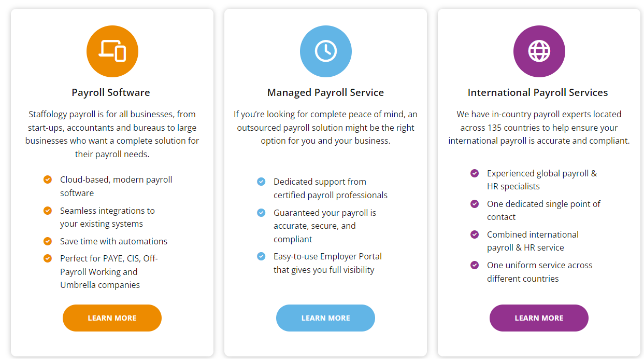This screenshot has width=644, height=359.
Task: Click the checkmark beside Guaranteed your payroll
Action: pyautogui.click(x=261, y=212)
